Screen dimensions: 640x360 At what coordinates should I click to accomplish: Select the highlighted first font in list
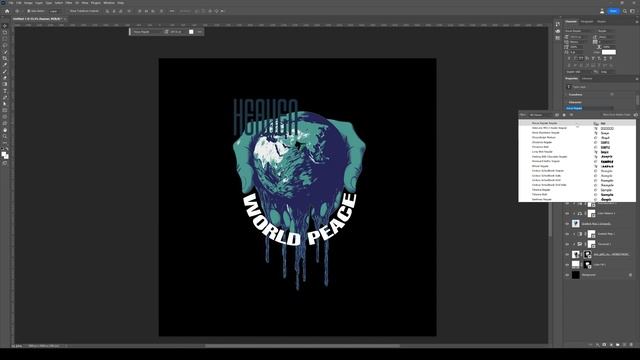click(577, 123)
